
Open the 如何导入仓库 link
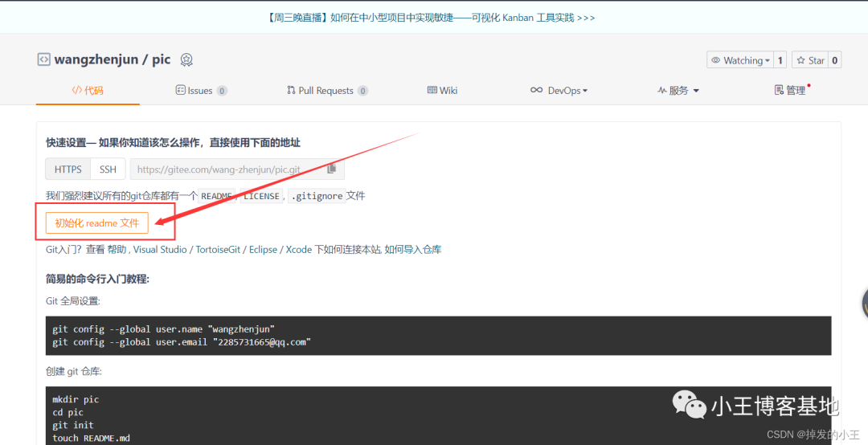pos(413,249)
